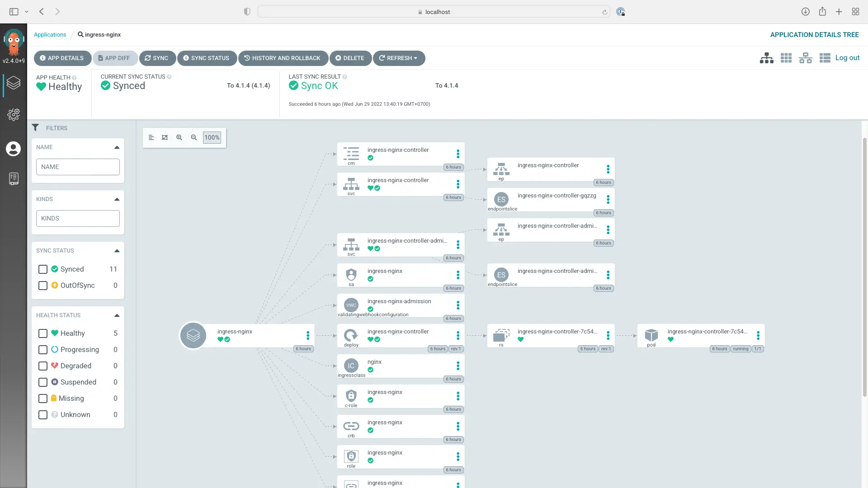Click the filter funnel icon

(35, 127)
